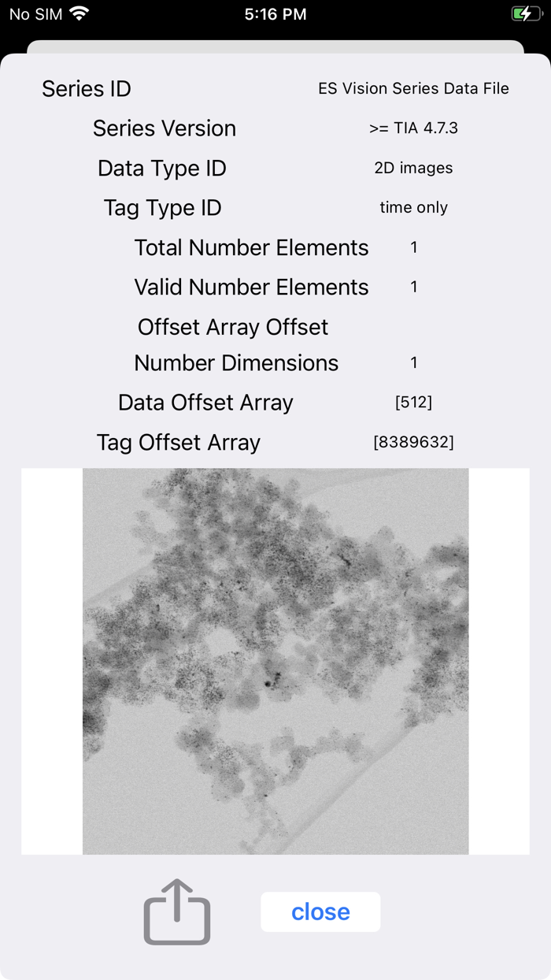Select the ES Vision Series Data File value
The width and height of the screenshot is (551, 980).
413,89
